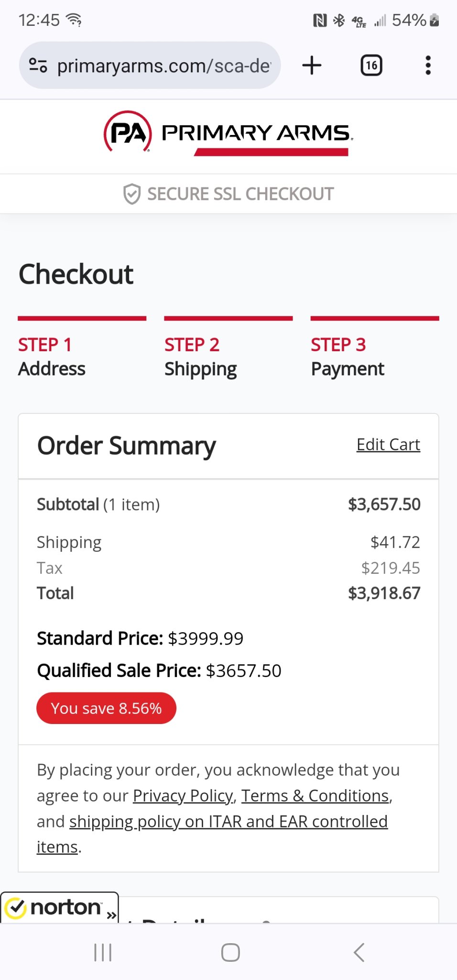Viewport: 457px width, 980px height.
Task: Tap the Android recent apps button
Action: [103, 952]
